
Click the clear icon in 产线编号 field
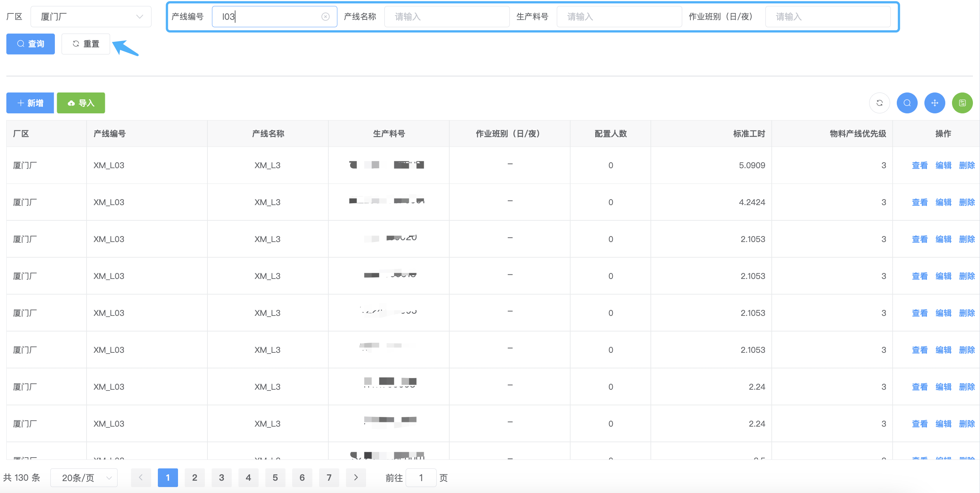coord(325,17)
